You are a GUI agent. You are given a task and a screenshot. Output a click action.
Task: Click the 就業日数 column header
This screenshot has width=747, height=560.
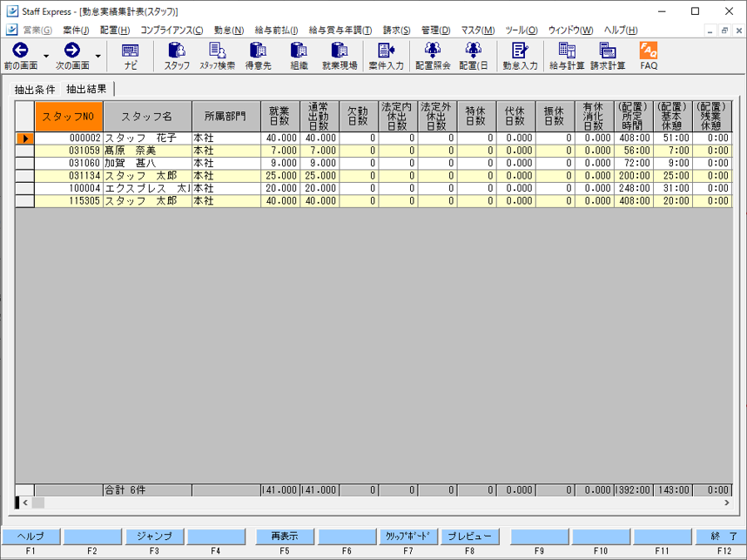click(280, 117)
